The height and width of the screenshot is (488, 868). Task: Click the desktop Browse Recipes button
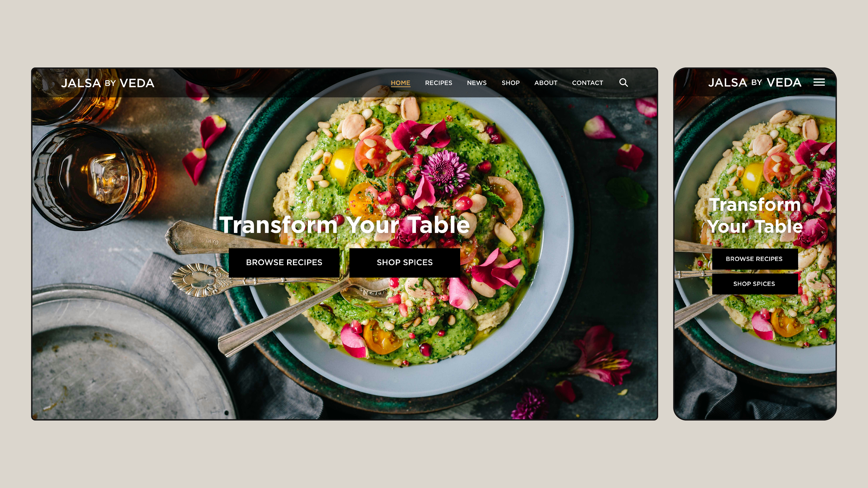[284, 263]
